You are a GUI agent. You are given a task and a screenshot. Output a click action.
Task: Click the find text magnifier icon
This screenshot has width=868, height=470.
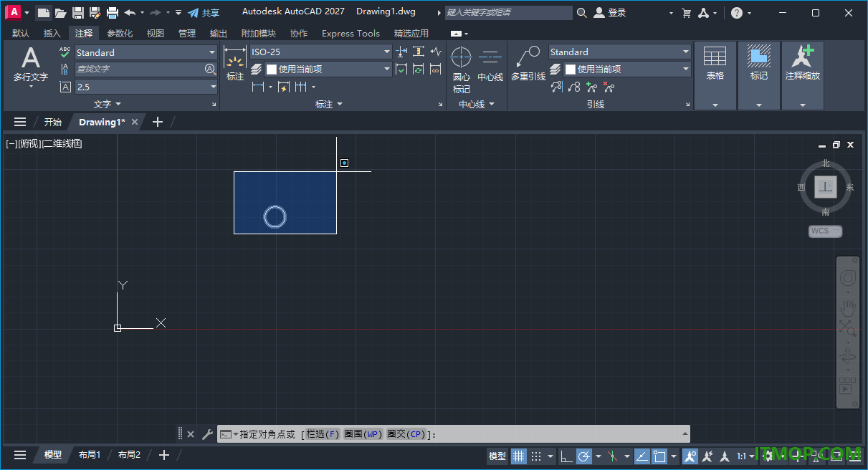click(x=210, y=69)
